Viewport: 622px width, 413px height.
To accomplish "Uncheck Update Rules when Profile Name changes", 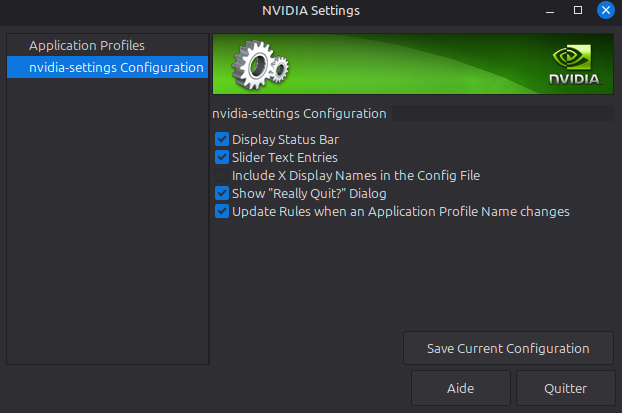I will tap(222, 211).
